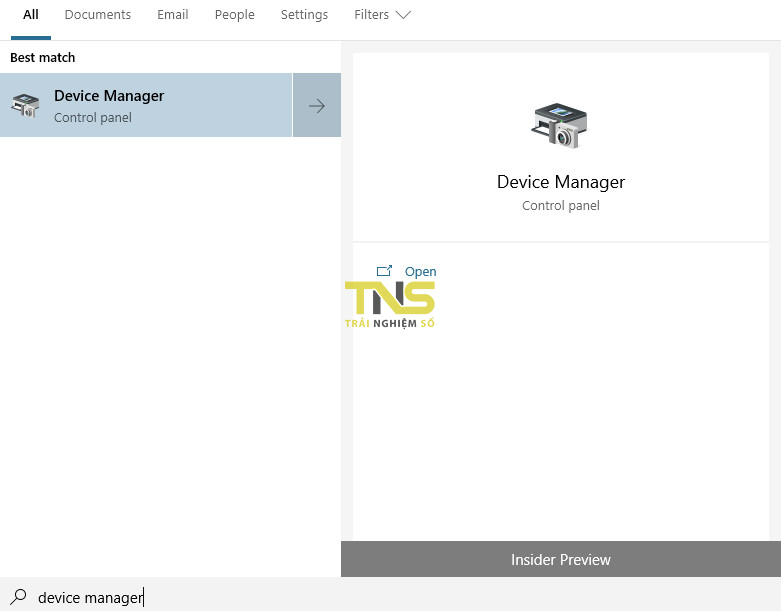Click the large Device Manager icon in preview

click(560, 125)
